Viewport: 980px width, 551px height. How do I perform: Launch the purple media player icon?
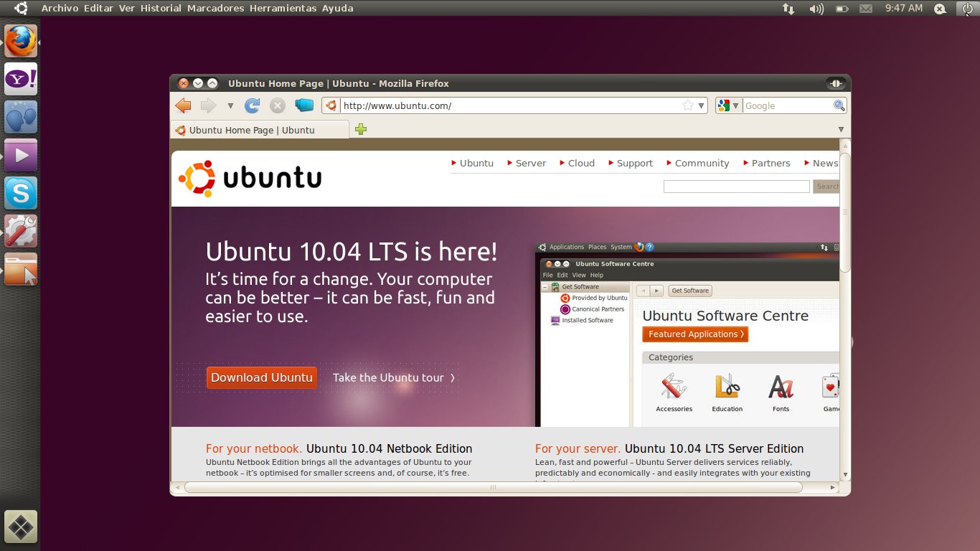21,155
